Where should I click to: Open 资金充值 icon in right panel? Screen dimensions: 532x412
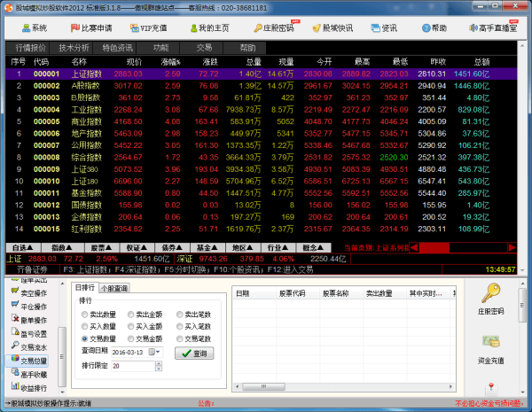[x=489, y=346]
